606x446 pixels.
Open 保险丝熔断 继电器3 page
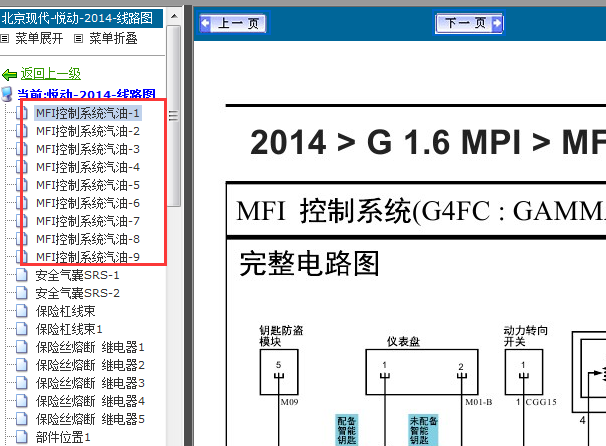[x=90, y=383]
